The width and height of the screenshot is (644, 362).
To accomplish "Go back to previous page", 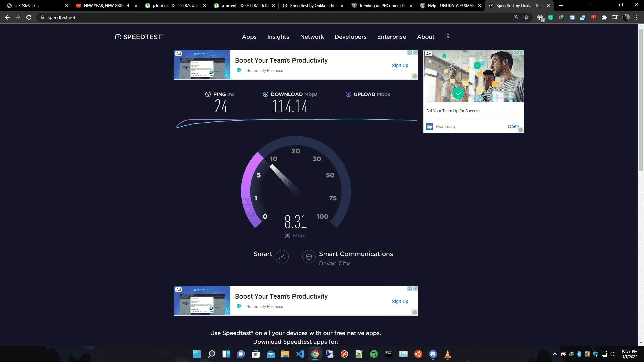I will (x=7, y=17).
